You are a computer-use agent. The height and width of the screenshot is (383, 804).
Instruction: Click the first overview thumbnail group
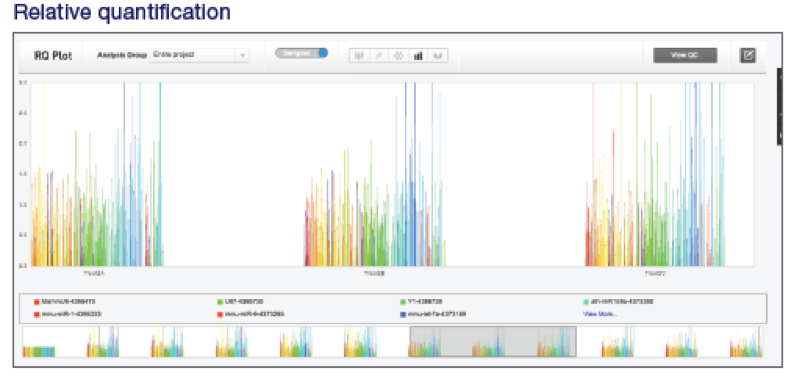[39, 351]
